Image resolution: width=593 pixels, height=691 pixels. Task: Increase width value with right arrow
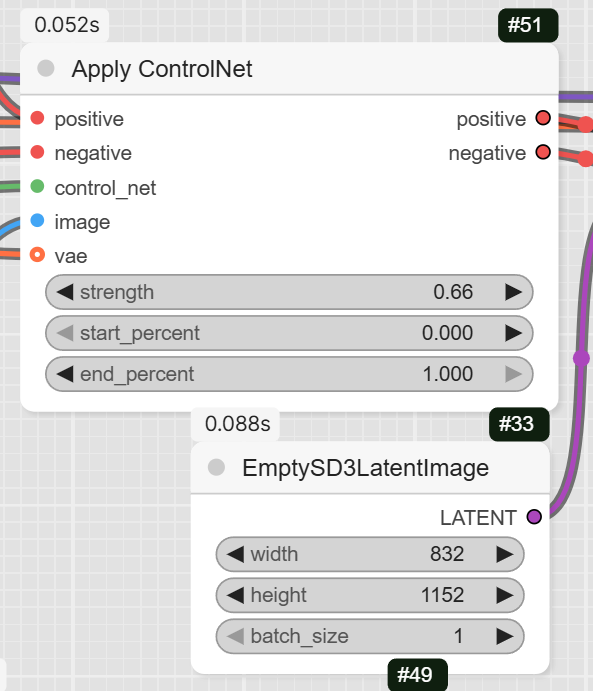[504, 554]
